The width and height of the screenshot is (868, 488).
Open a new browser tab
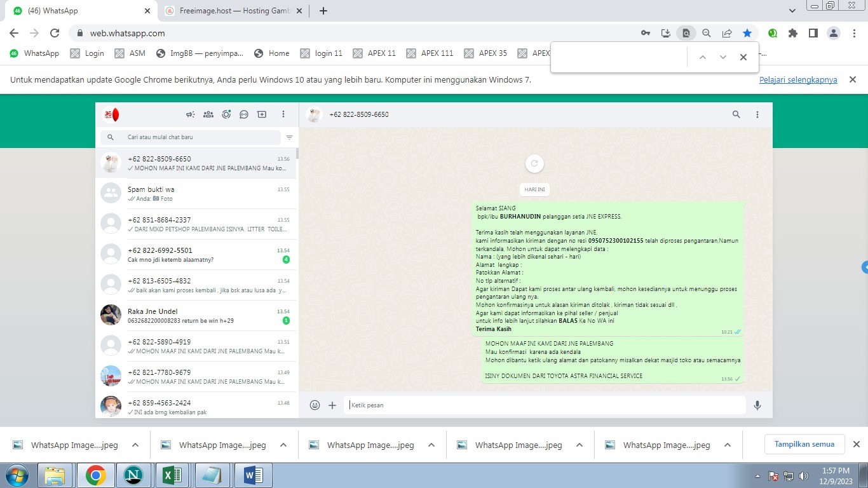323,11
